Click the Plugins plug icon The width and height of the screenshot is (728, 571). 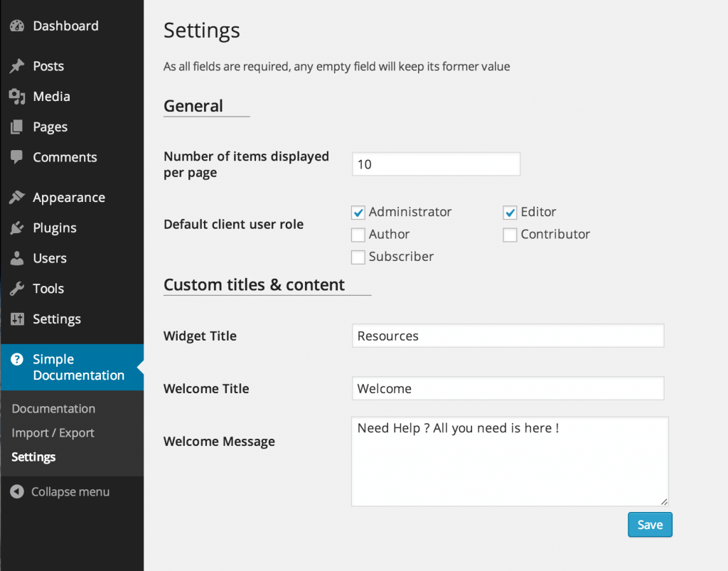17,228
